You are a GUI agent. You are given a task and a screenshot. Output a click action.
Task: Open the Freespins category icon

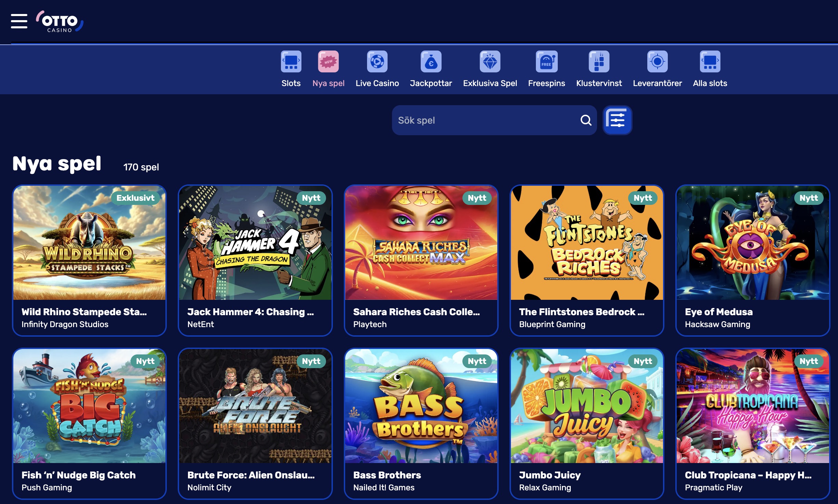point(546,62)
